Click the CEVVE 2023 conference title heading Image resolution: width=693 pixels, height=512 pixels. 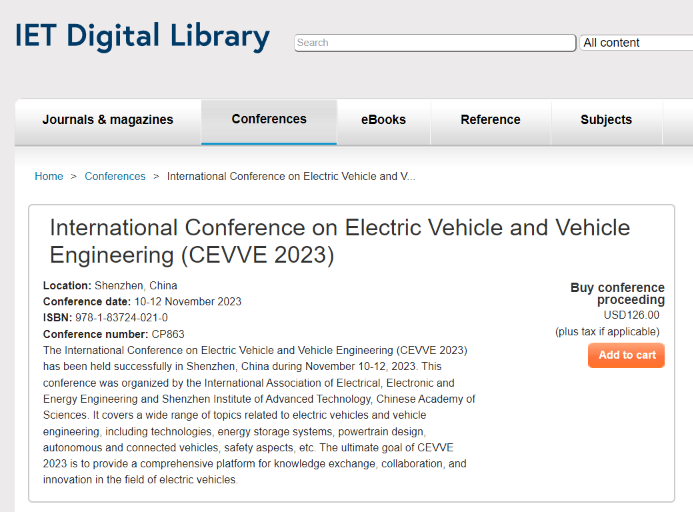pos(340,241)
